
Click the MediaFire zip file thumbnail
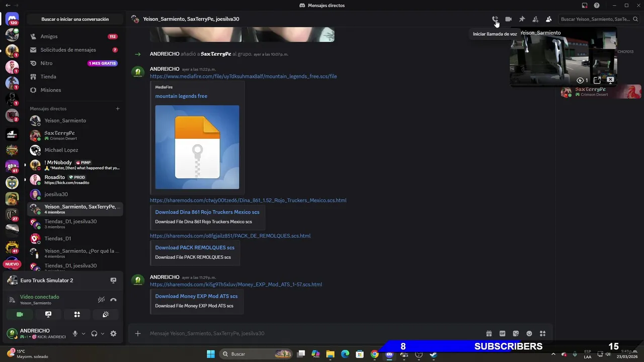tap(197, 147)
